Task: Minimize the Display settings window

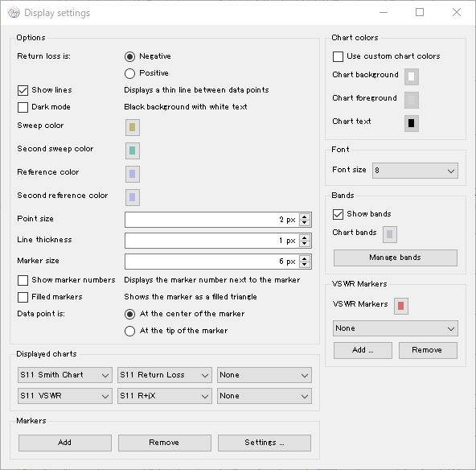Action: (384, 12)
